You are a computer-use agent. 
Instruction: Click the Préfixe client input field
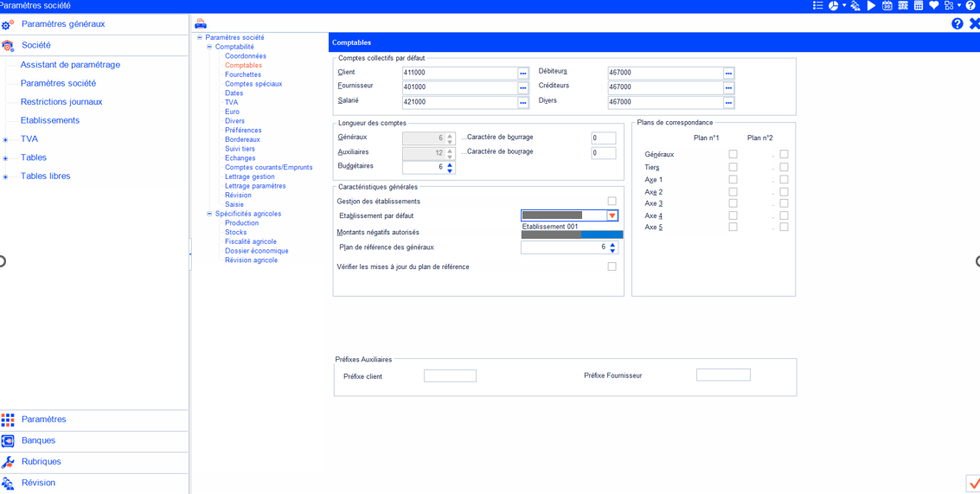click(x=450, y=376)
